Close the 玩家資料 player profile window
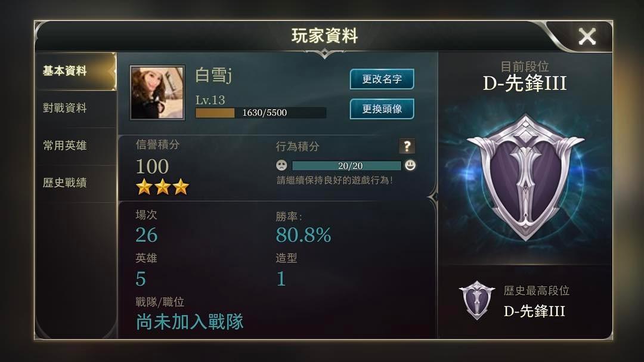644x362 pixels. [x=587, y=36]
